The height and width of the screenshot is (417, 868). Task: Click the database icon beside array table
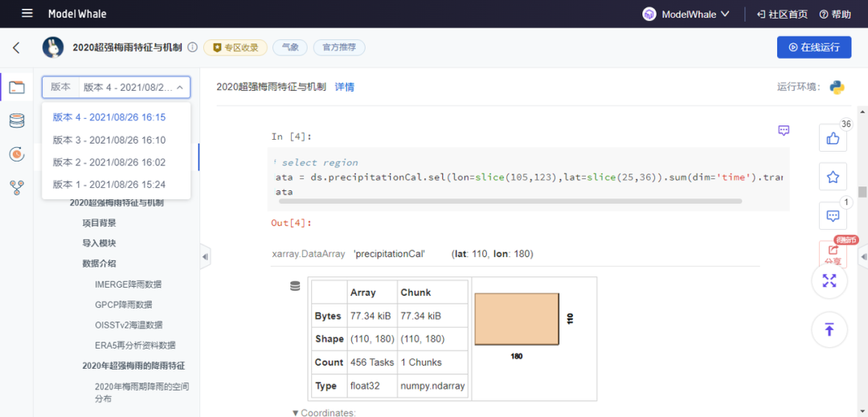[294, 285]
